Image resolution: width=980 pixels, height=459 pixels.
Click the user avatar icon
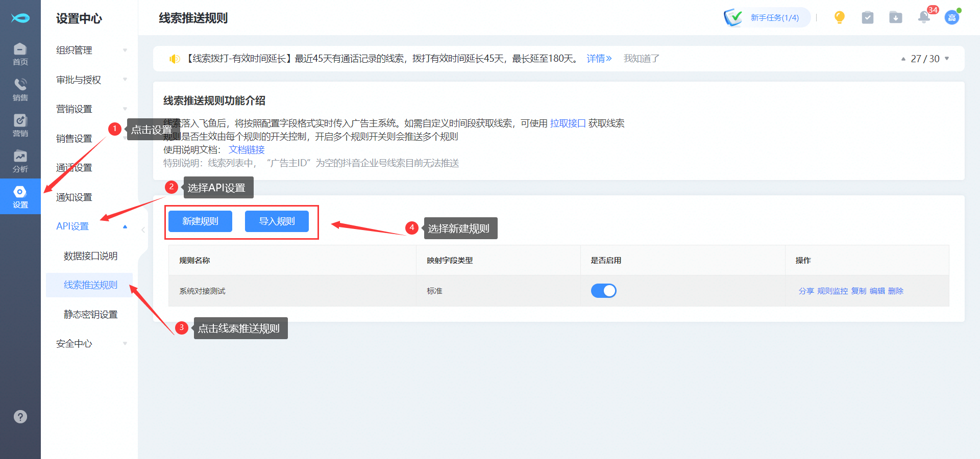(952, 18)
